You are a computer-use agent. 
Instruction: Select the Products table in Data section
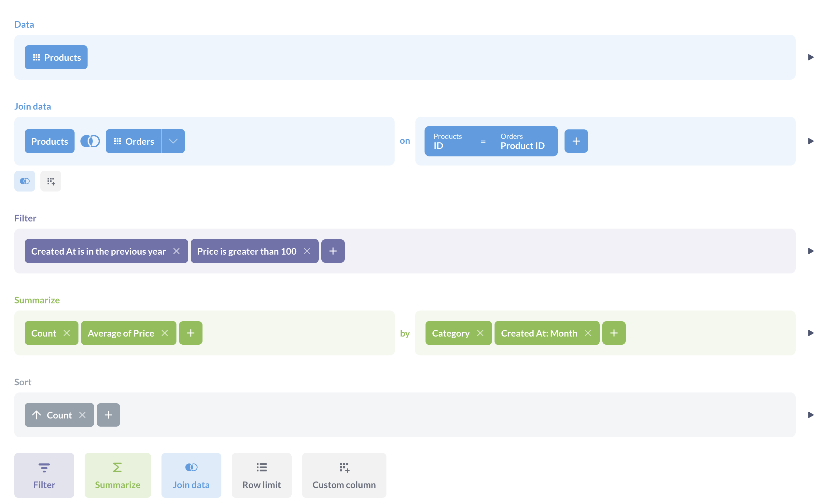click(x=56, y=57)
